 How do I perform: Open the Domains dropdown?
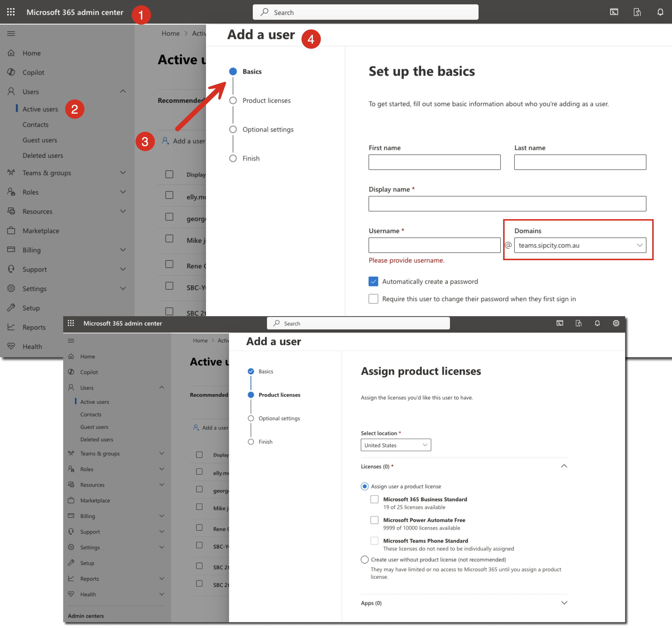click(580, 245)
